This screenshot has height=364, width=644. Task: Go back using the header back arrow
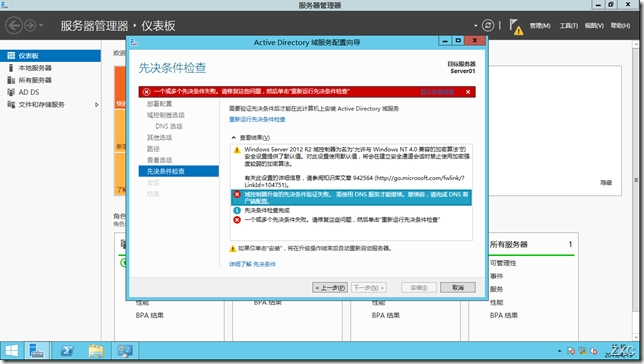(13, 25)
